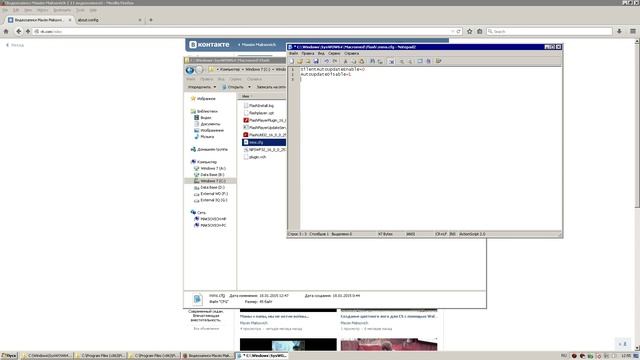The image size is (640, 360).
Task: Select the FlashPlayerPlugin executable file
Action: pos(264,120)
